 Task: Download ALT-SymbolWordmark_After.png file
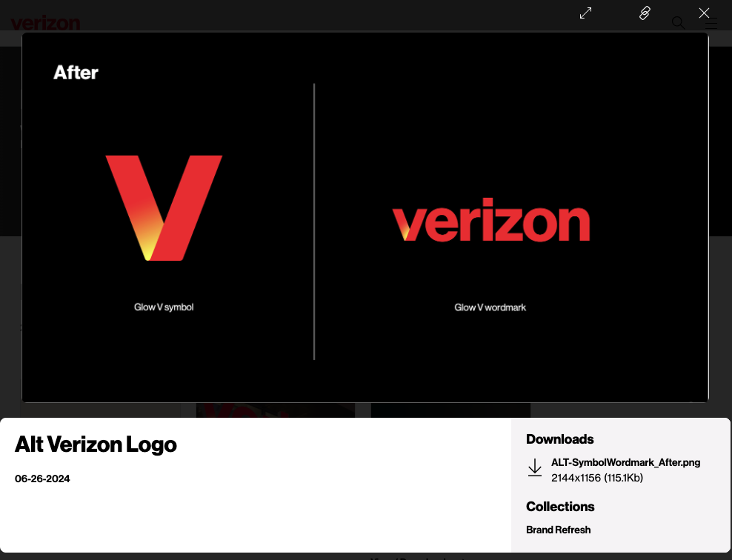625,462
